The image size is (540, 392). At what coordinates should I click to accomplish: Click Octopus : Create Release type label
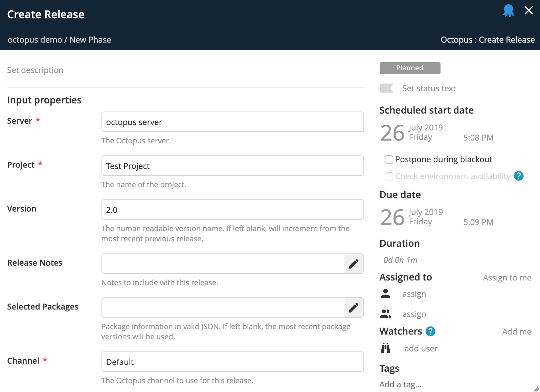coord(488,40)
